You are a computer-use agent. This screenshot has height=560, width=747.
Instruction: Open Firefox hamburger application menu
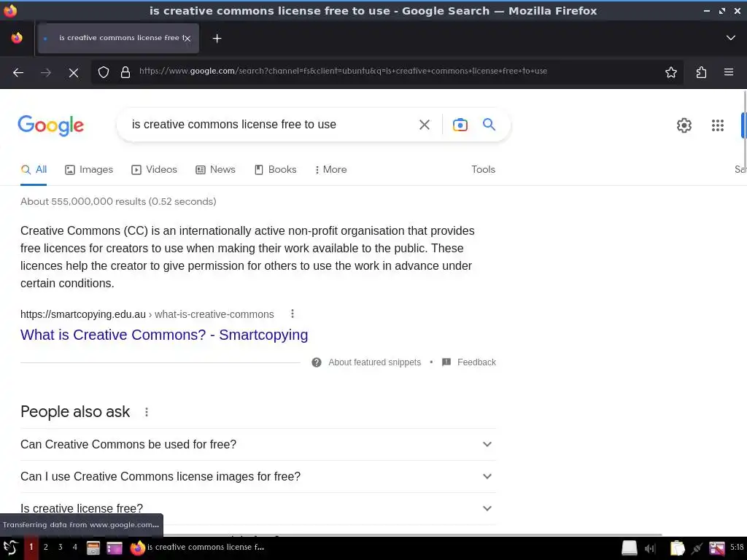pyautogui.click(x=729, y=72)
